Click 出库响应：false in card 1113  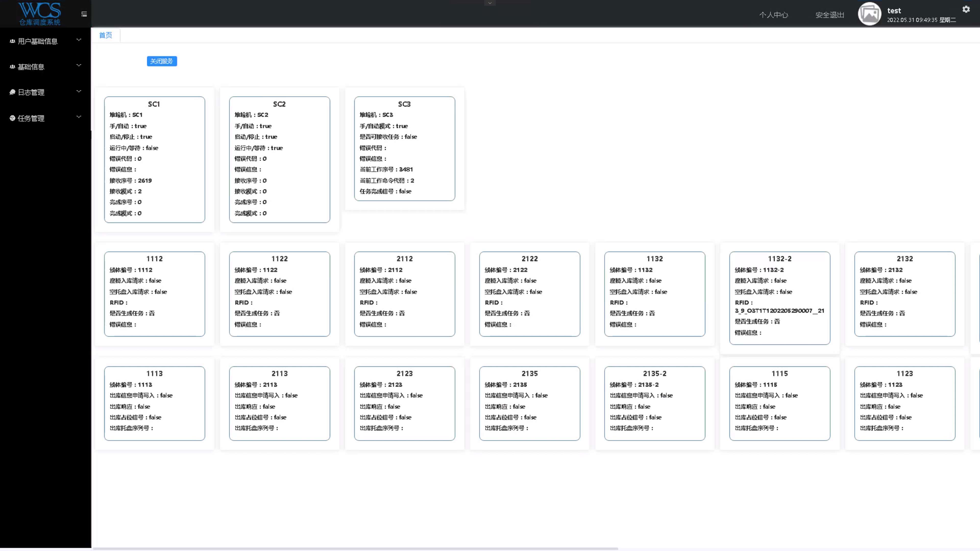tap(130, 407)
